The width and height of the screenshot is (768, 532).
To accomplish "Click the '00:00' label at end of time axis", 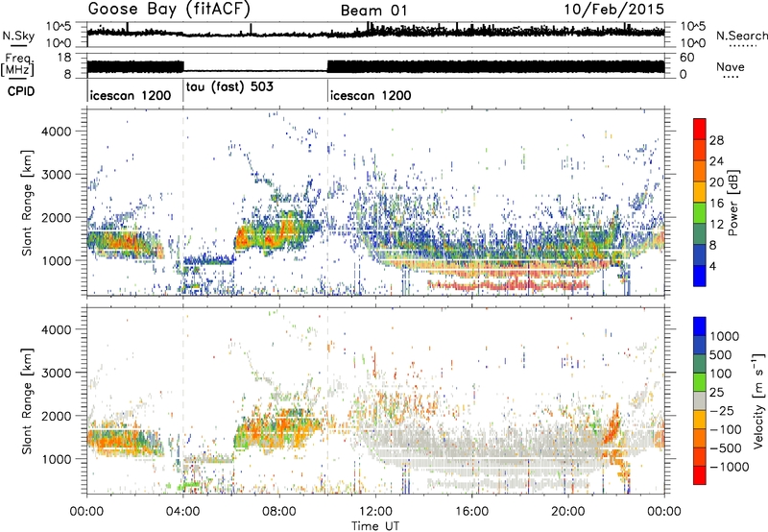I will click(x=663, y=512).
